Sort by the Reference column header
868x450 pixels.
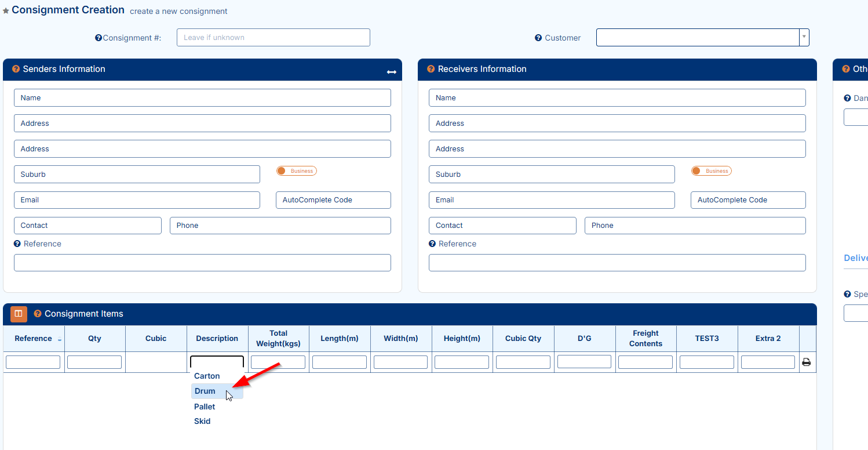pos(34,339)
